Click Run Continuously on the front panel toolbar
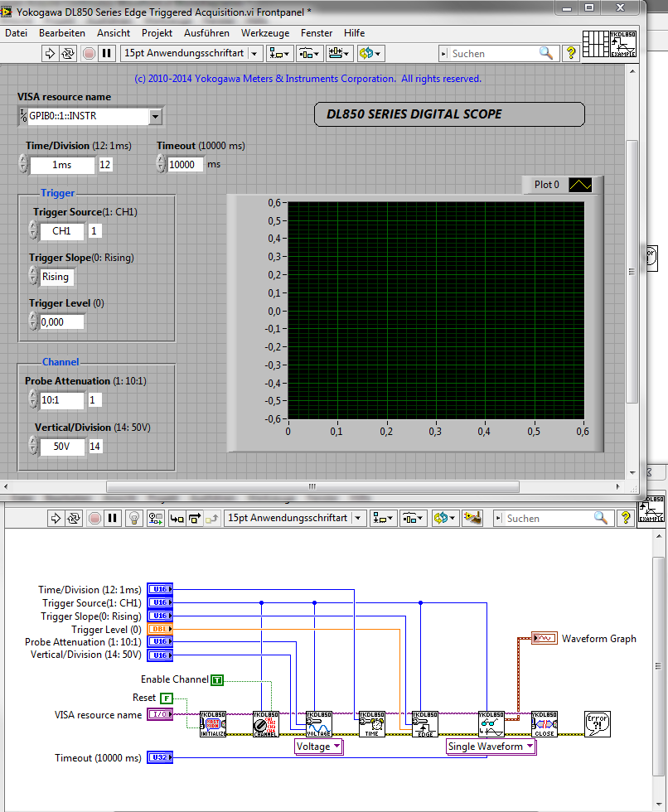668x812 pixels. click(68, 53)
